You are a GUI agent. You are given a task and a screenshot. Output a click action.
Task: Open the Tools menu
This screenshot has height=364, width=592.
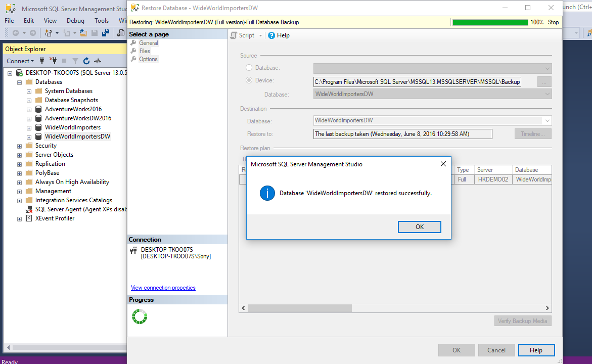[x=102, y=21]
